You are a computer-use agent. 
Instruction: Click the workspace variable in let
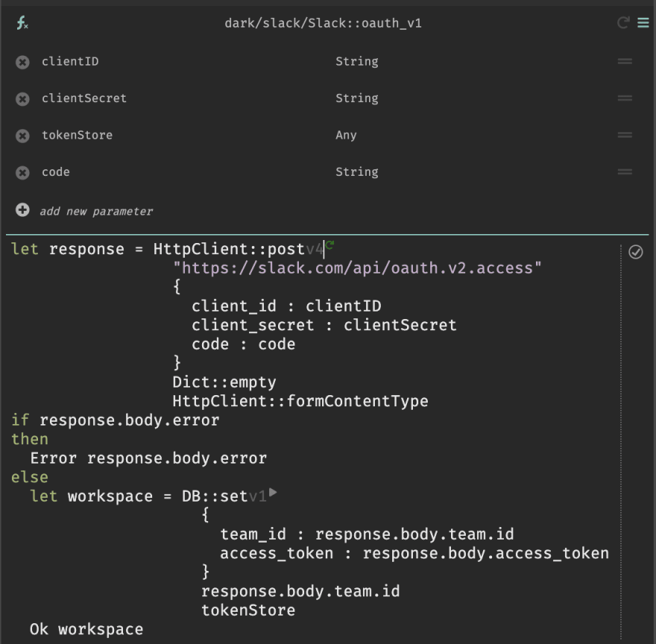pos(110,496)
